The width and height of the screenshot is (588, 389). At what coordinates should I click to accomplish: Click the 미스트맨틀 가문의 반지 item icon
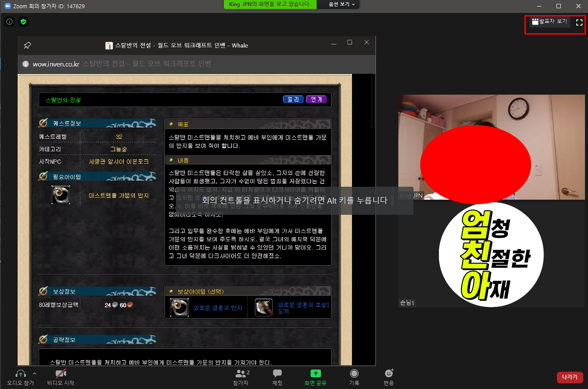[x=60, y=195]
